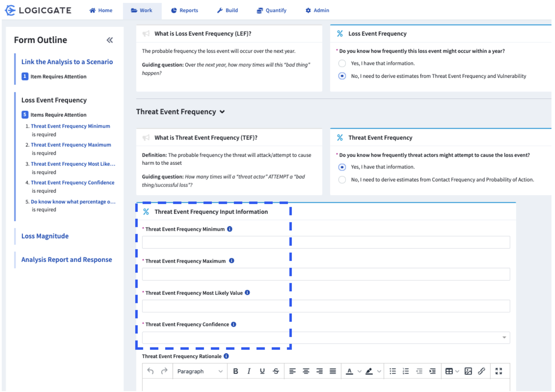
Task: Click info icon next to Threat Event Frequency Confidence
Action: point(233,324)
